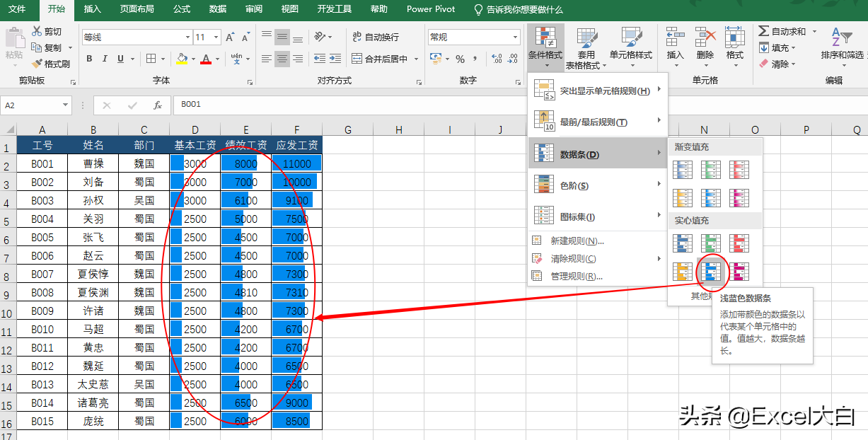Viewport: 868px width, 440px height.
Task: Open the Clear (清除) eraser menu
Action: (777, 64)
